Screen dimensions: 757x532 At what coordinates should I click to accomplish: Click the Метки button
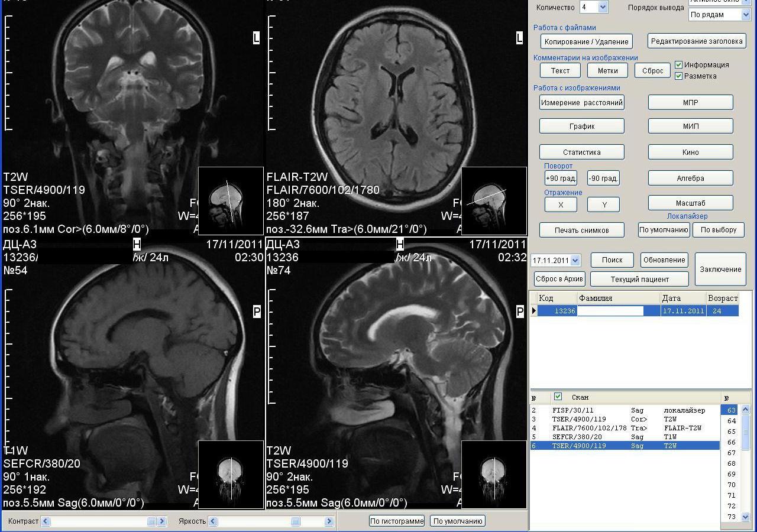click(608, 70)
